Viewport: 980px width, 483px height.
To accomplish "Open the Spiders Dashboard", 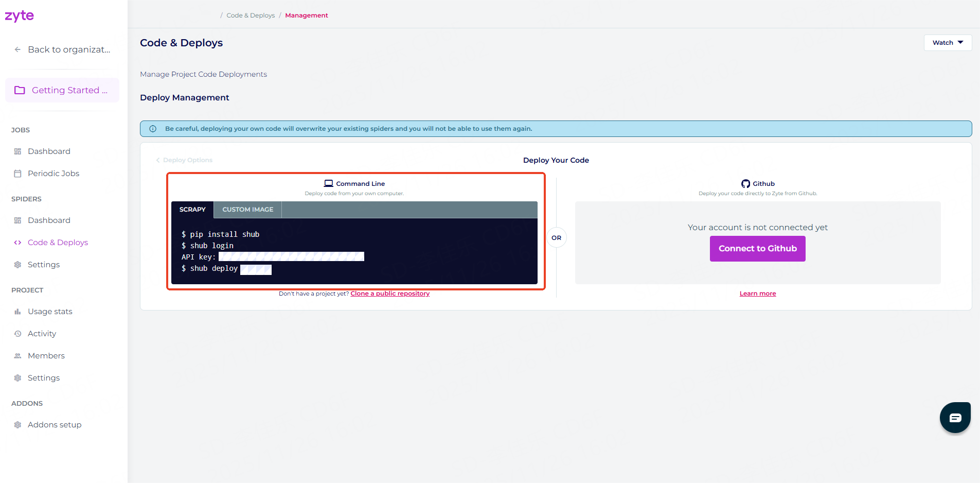I will coord(49,220).
